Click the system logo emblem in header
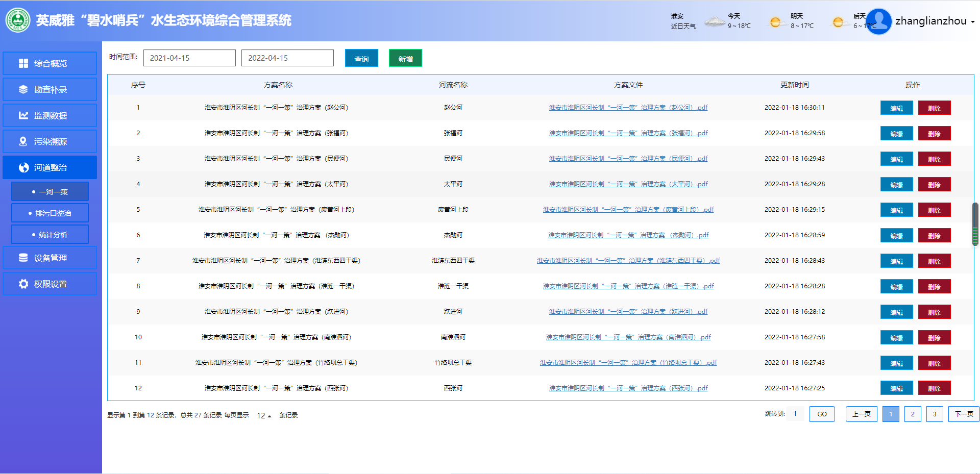Viewport: 980px width, 474px height. click(18, 20)
